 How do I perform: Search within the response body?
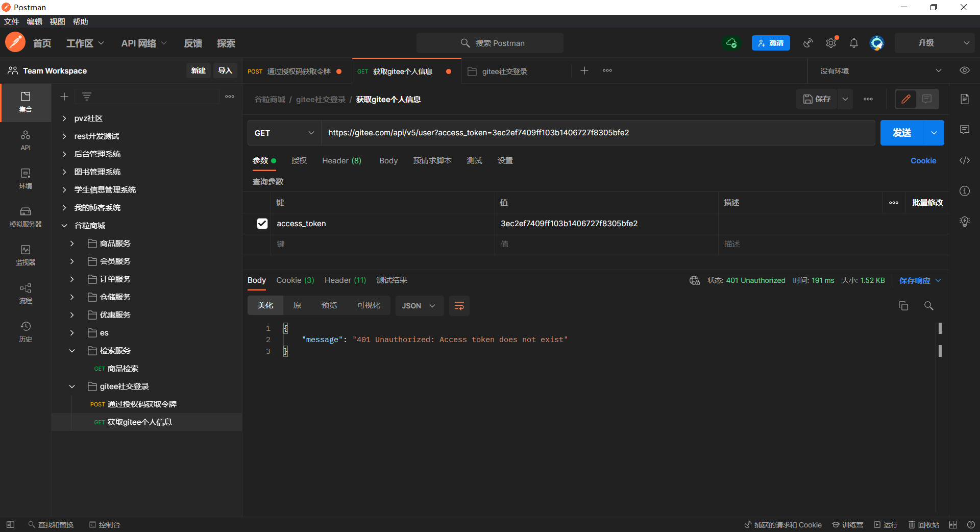pos(929,306)
